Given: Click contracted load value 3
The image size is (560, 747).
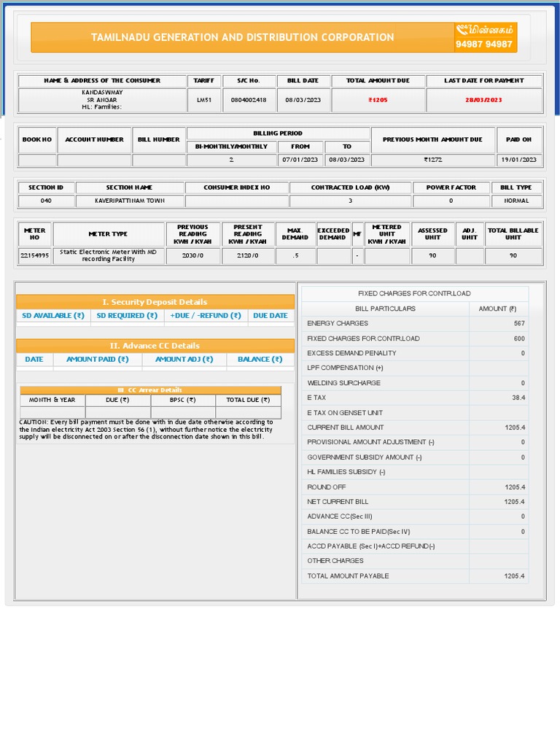Looking at the screenshot, I should 350,201.
